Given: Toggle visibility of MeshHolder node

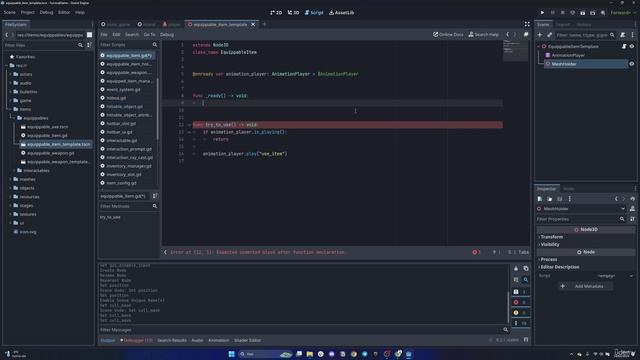Looking at the screenshot, I should (632, 64).
